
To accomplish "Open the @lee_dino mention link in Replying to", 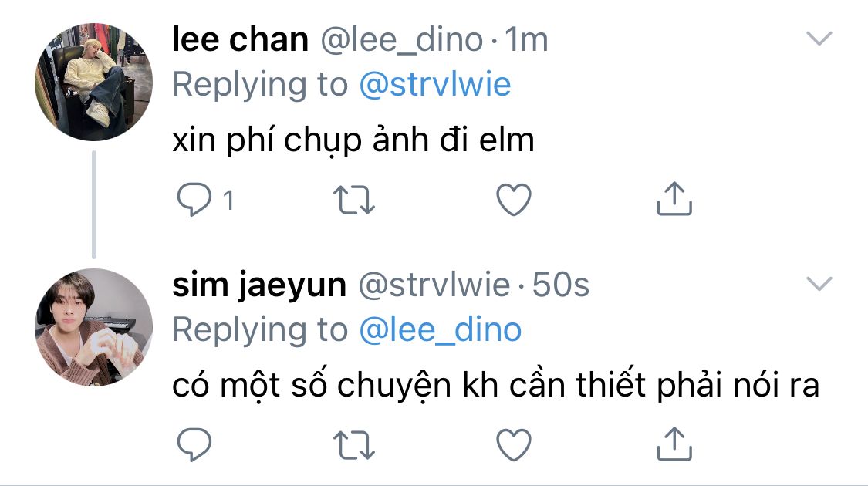I will 440,330.
